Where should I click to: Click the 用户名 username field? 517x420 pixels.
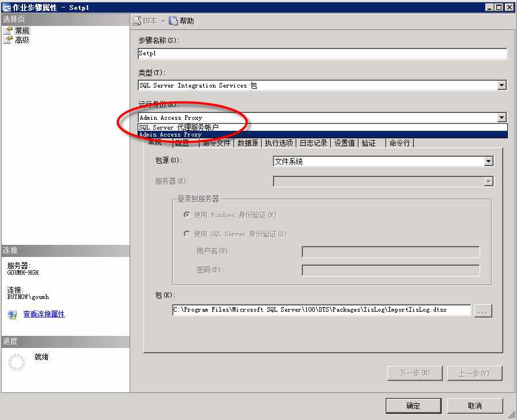391,252
